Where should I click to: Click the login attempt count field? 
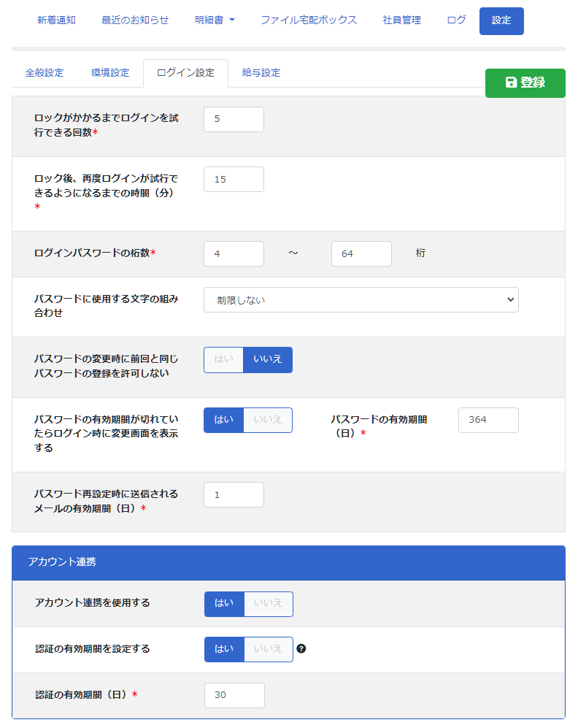[234, 119]
